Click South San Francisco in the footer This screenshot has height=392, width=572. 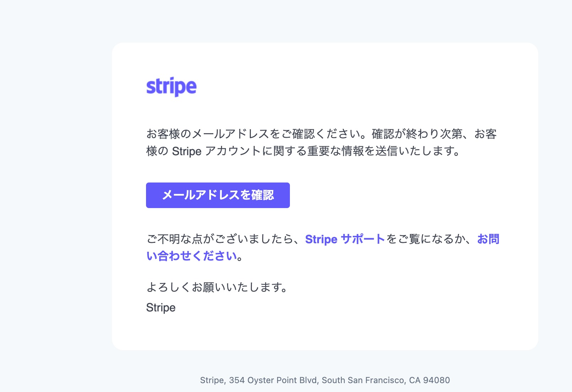363,380
